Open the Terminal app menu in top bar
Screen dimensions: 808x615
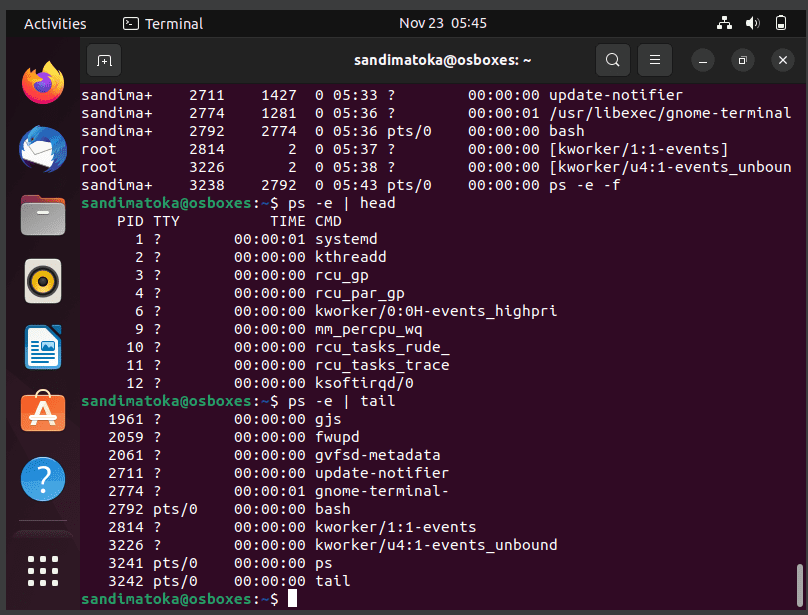pos(163,24)
